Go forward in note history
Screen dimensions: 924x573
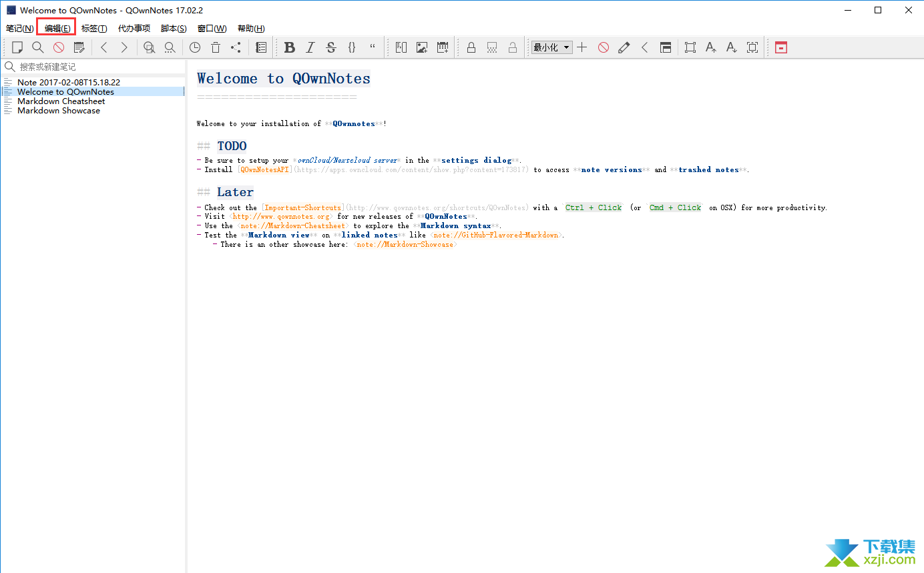[124, 47]
